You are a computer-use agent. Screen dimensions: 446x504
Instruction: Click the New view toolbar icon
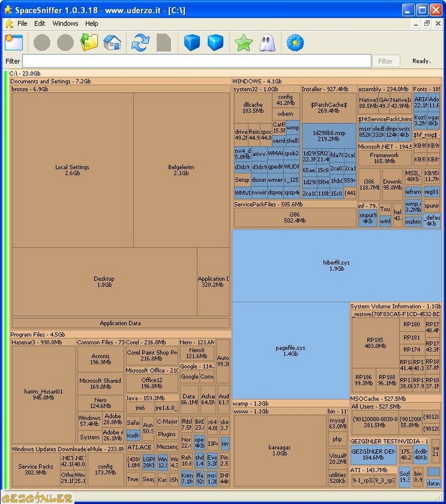[x=14, y=42]
